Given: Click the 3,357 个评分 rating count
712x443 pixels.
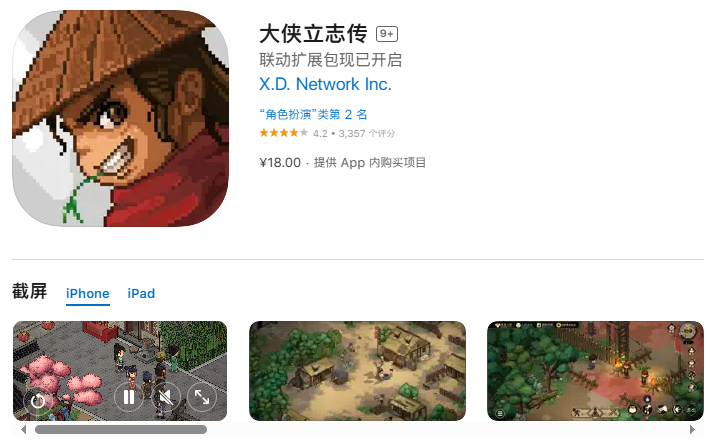Looking at the screenshot, I should coord(367,133).
